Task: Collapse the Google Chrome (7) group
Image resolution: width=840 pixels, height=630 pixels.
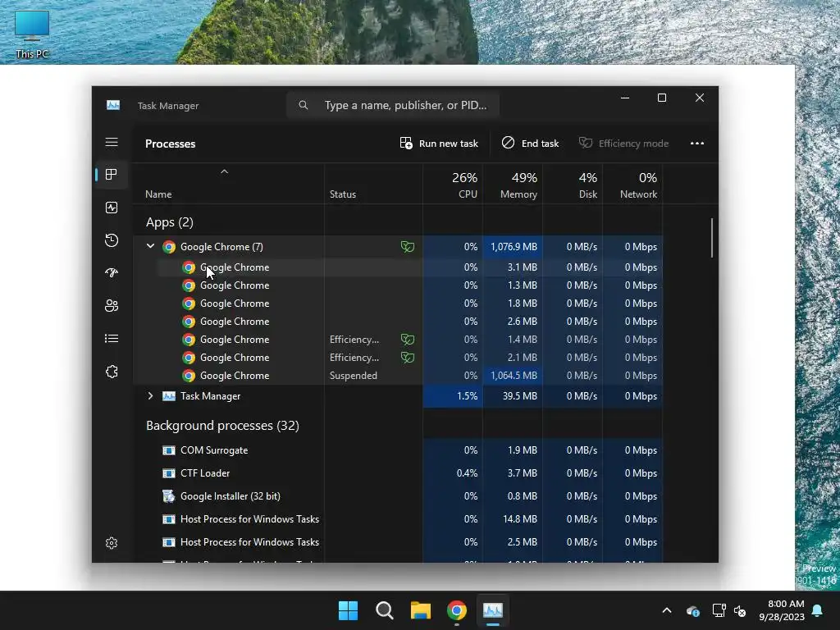Action: click(x=151, y=246)
